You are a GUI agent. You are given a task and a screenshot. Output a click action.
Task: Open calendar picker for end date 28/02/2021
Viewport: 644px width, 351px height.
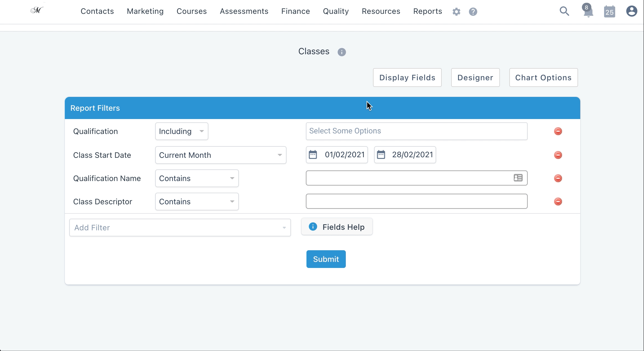381,154
